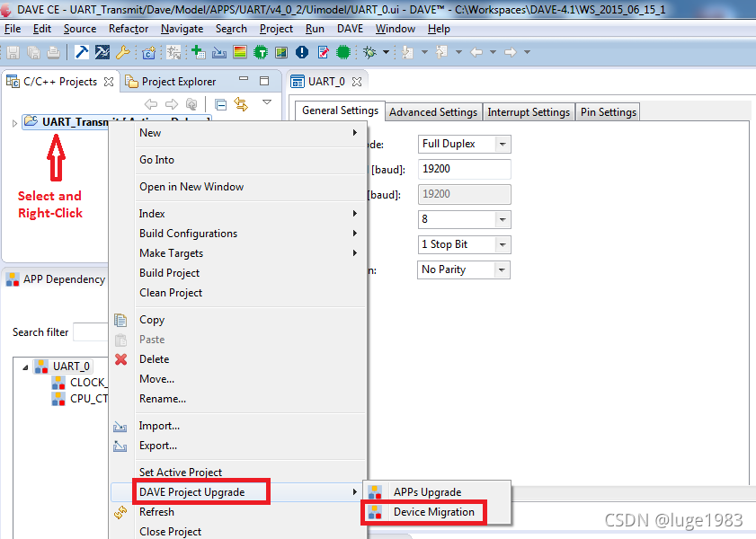The image size is (756, 539).
Task: Open the No Parity dropdown
Action: [502, 269]
